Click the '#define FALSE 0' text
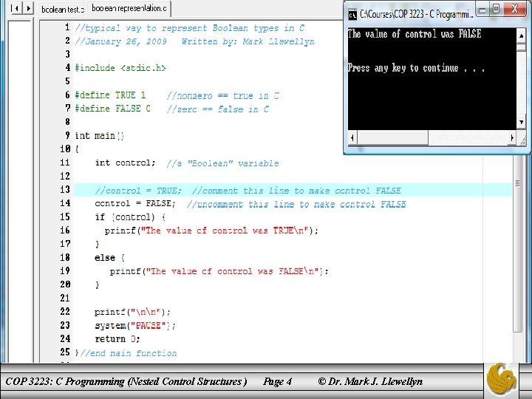The height and width of the screenshot is (399, 532). pos(112,109)
